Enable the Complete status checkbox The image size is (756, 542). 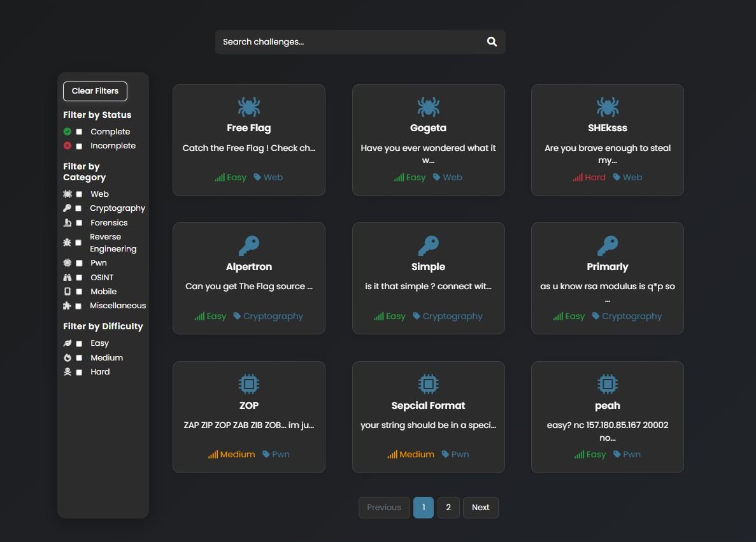point(79,132)
